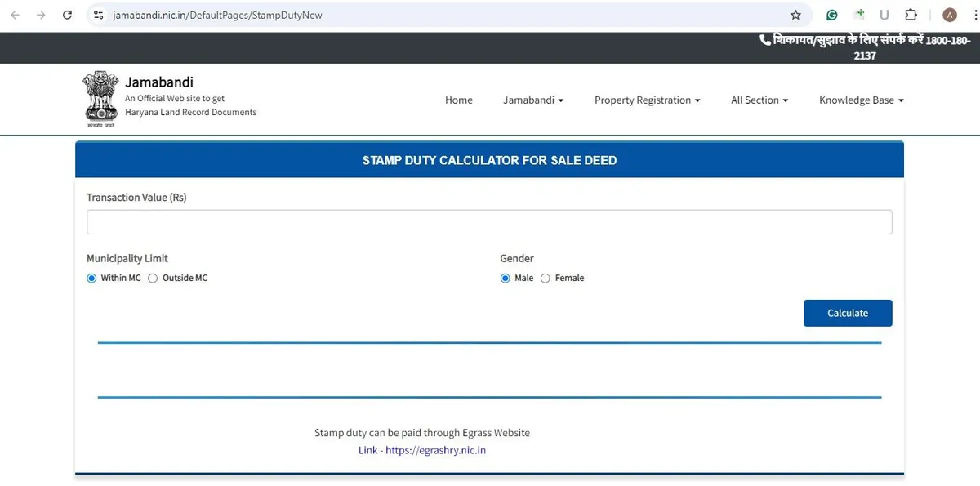
Task: Go to the Home menu item
Action: pos(458,100)
